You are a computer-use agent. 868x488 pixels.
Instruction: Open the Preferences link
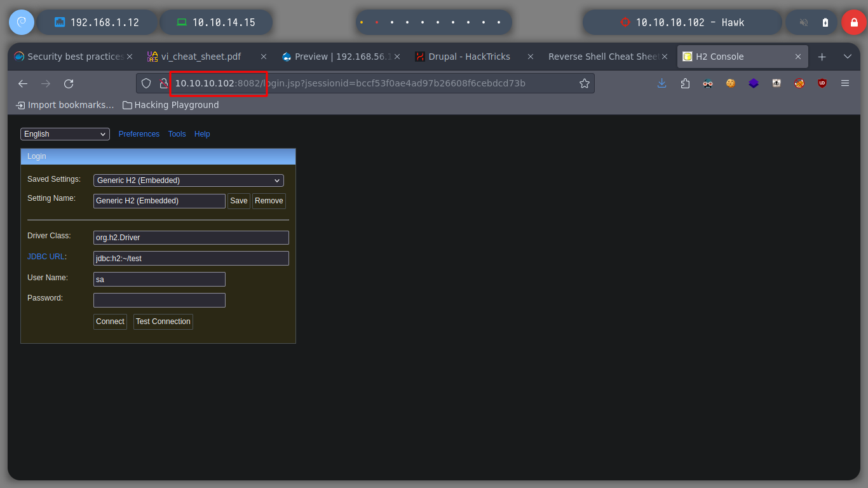point(139,134)
